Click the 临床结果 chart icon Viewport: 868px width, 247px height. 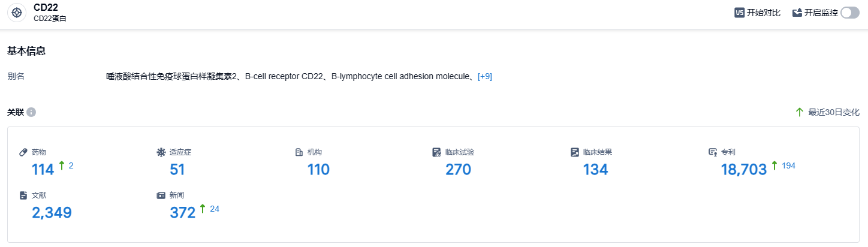(574, 152)
